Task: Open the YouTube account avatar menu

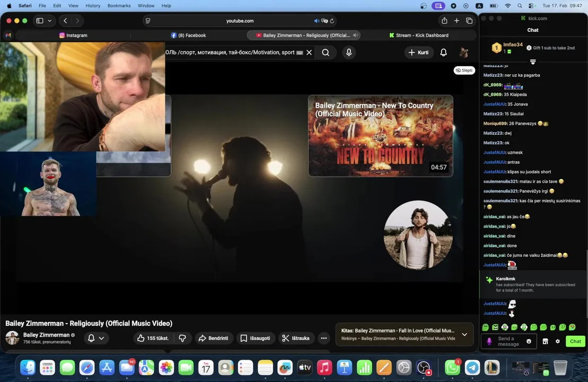Action: (464, 53)
